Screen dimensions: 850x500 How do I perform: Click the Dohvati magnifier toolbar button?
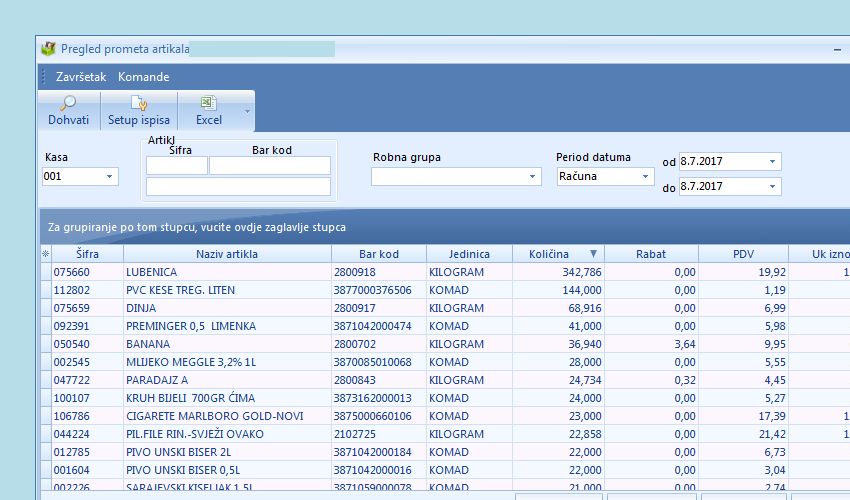[68, 111]
